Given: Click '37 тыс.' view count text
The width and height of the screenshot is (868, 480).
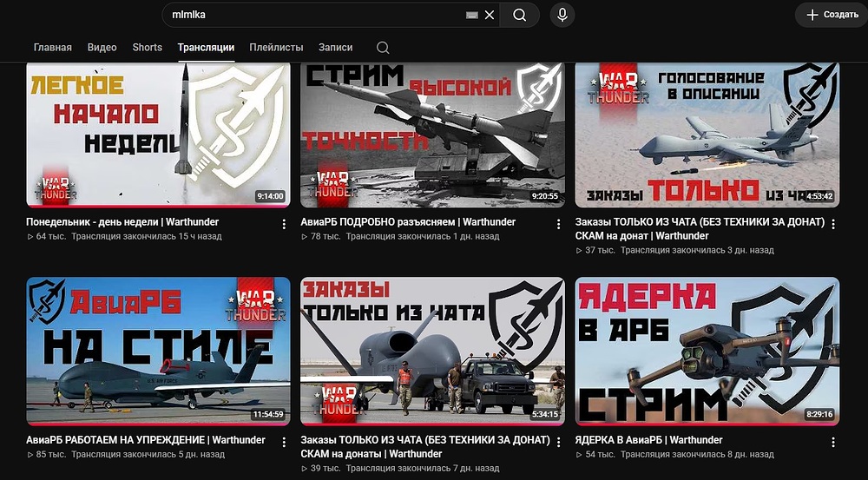Looking at the screenshot, I should (x=600, y=250).
